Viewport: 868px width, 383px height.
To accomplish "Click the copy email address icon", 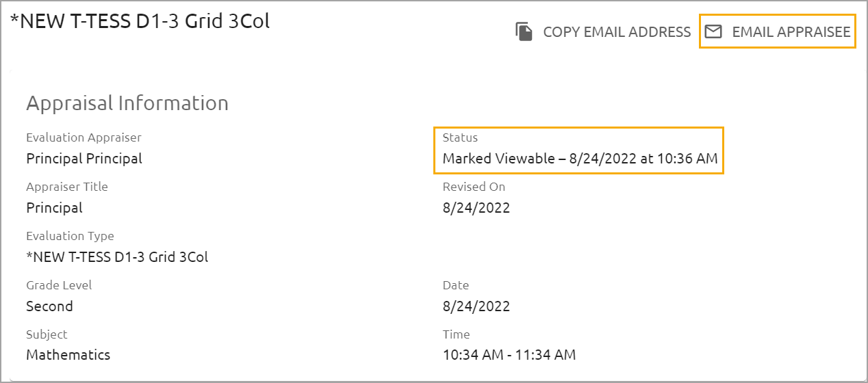I will (524, 32).
